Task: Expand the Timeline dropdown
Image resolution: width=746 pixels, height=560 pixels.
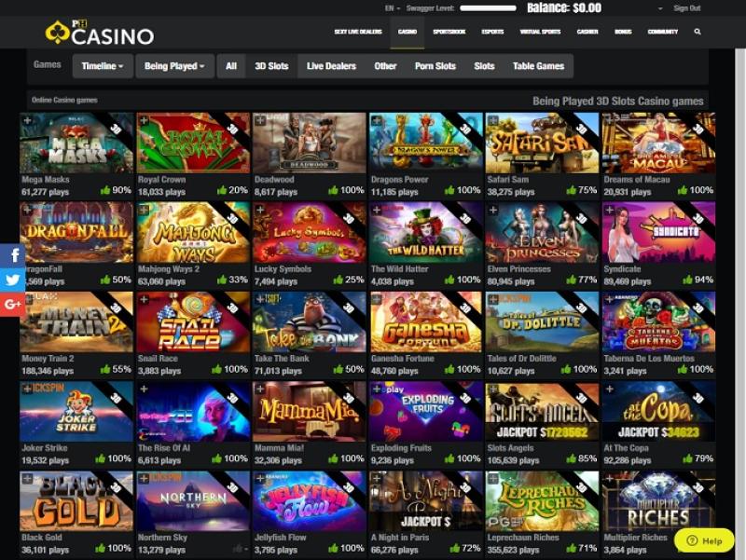Action: tap(103, 66)
